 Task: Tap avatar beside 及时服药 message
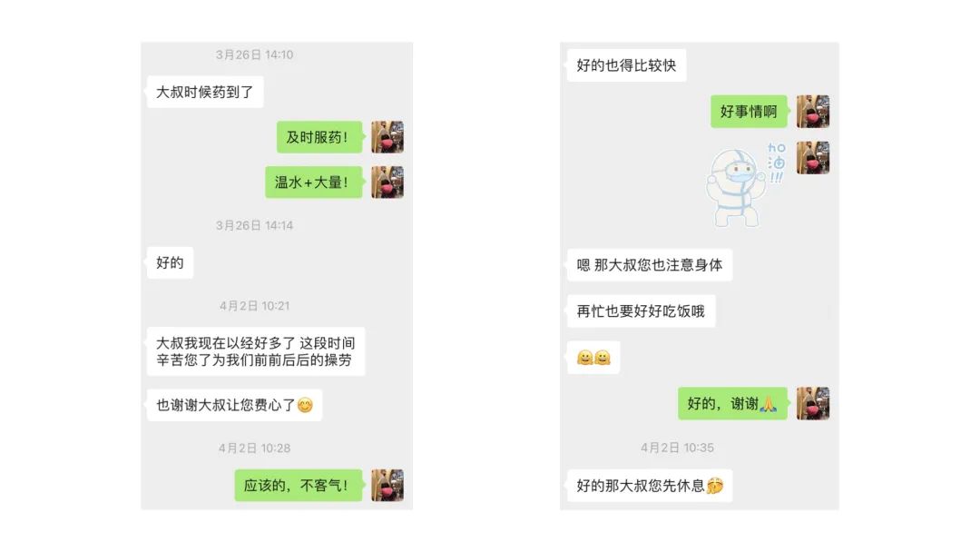pyautogui.click(x=387, y=137)
